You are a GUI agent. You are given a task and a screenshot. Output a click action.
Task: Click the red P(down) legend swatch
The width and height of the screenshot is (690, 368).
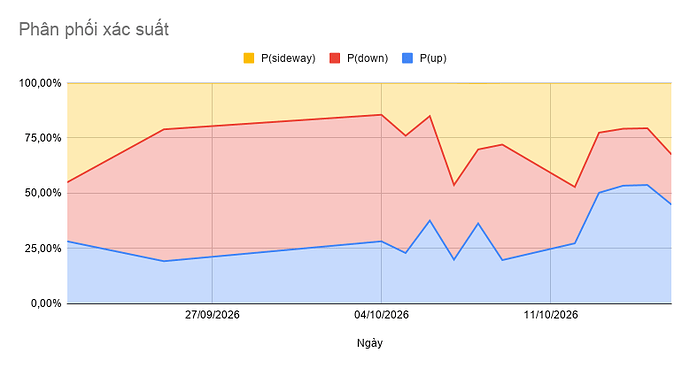tap(335, 58)
